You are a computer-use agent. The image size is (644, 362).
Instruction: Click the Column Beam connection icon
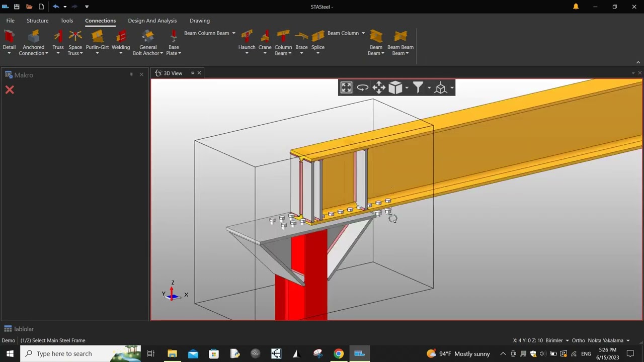(283, 36)
